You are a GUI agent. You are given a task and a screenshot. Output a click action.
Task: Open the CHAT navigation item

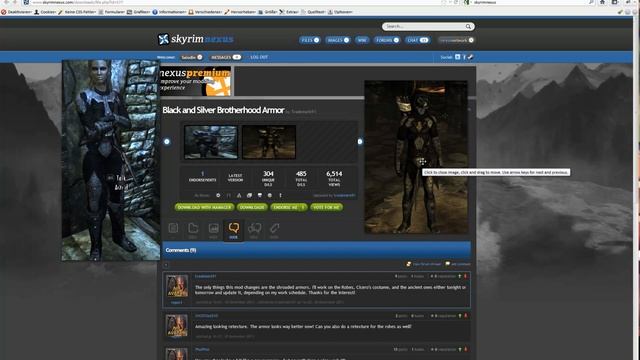pos(418,40)
